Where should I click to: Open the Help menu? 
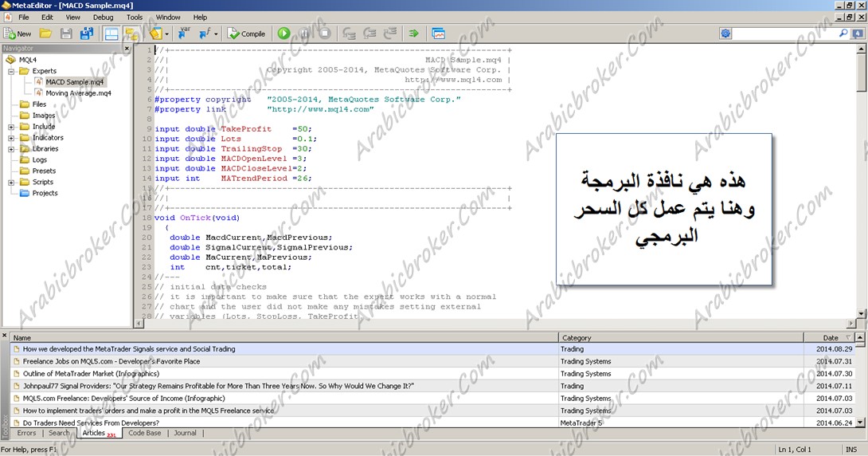pos(200,18)
